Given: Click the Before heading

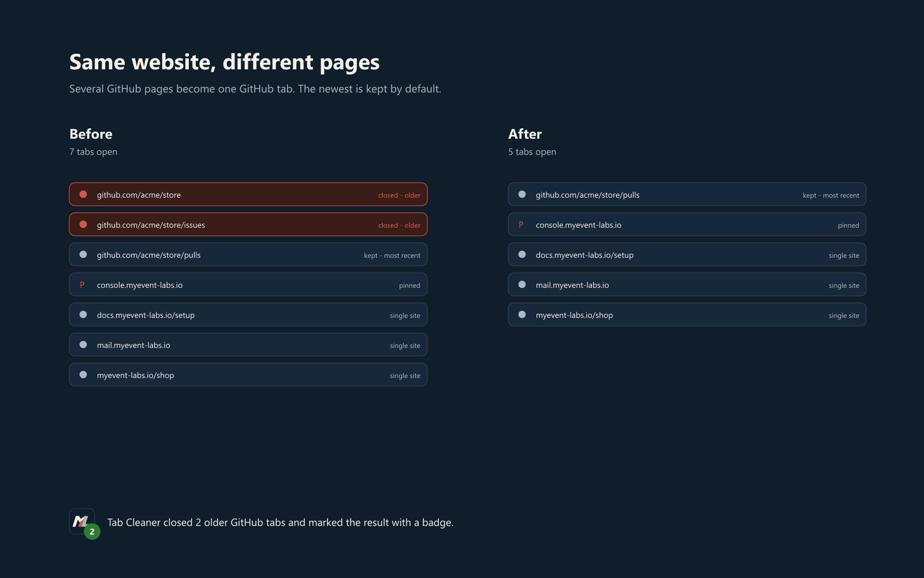Looking at the screenshot, I should tap(91, 134).
